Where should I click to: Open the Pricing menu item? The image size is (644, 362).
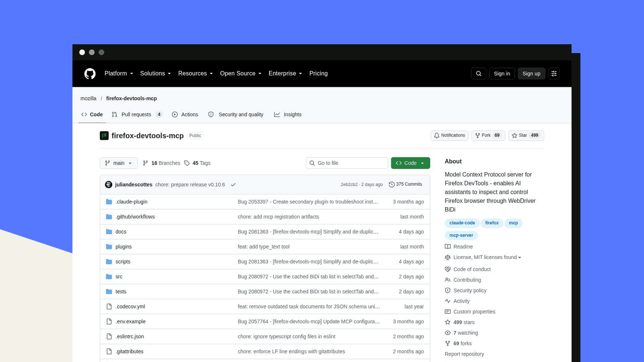click(x=318, y=74)
